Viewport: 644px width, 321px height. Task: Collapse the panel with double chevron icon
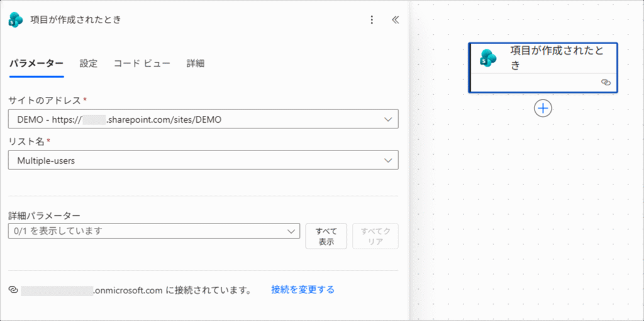coord(395,20)
